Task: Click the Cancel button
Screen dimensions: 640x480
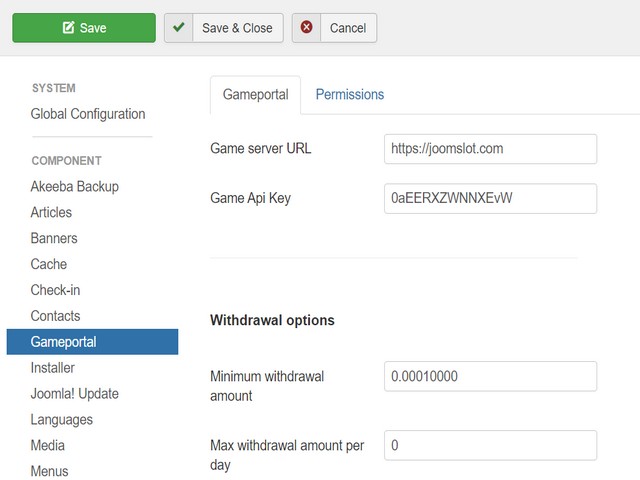Action: point(334,28)
